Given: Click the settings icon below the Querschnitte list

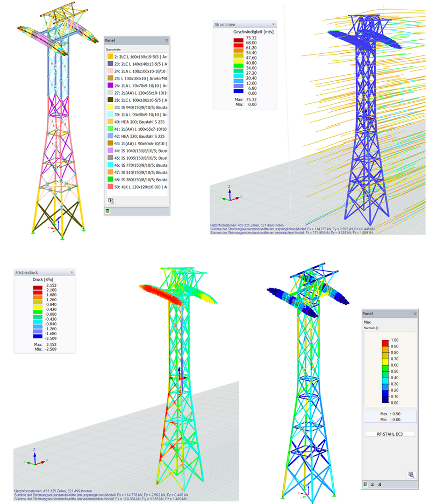Looking at the screenshot, I should point(111,200).
